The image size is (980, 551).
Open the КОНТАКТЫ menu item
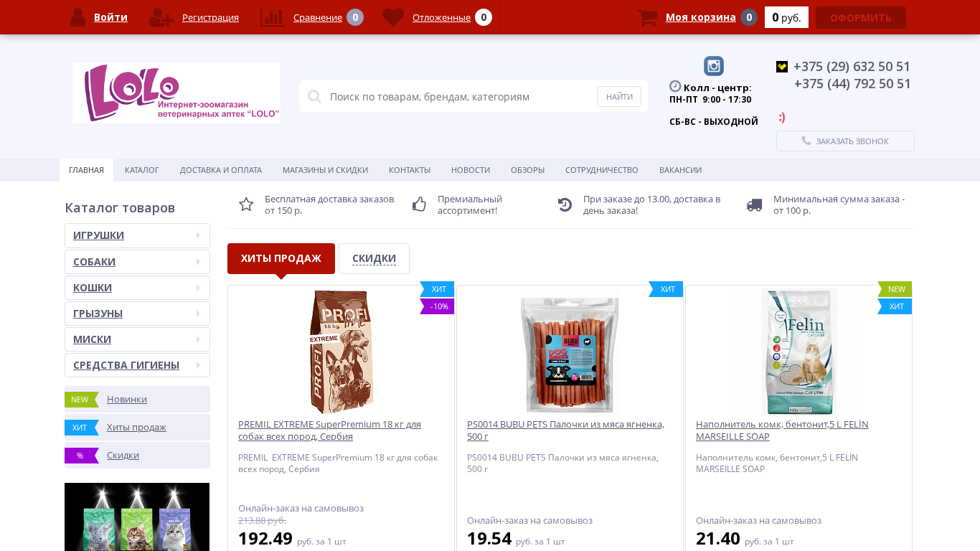(410, 170)
